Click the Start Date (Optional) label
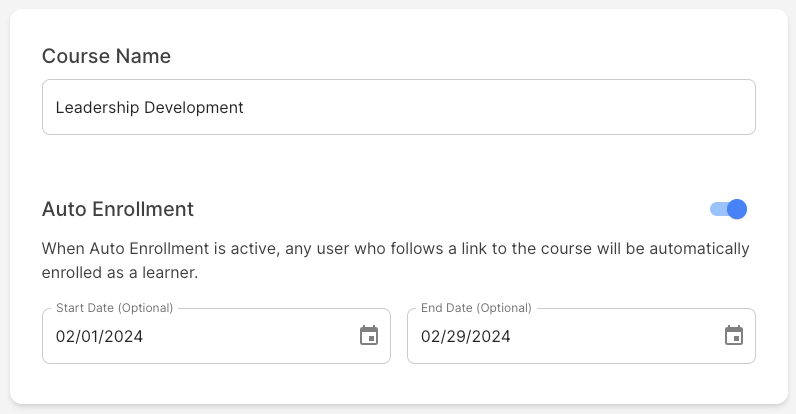This screenshot has height=414, width=796. pos(115,308)
